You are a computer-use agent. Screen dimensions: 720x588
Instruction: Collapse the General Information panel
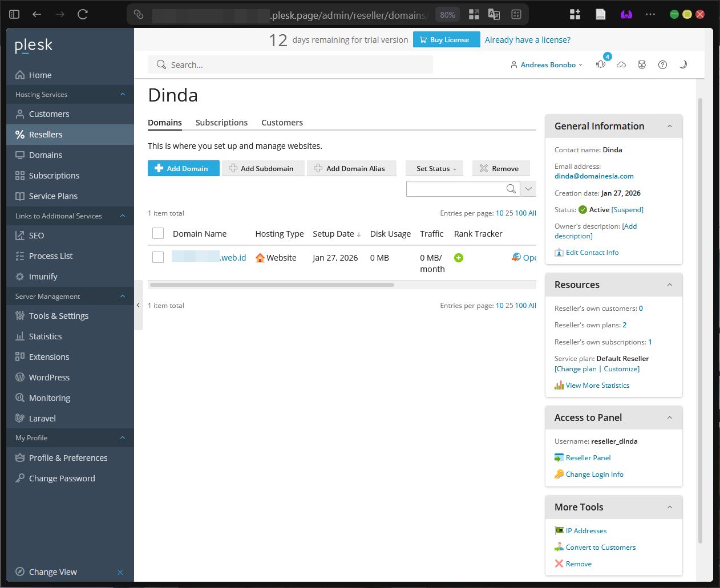[x=670, y=126]
